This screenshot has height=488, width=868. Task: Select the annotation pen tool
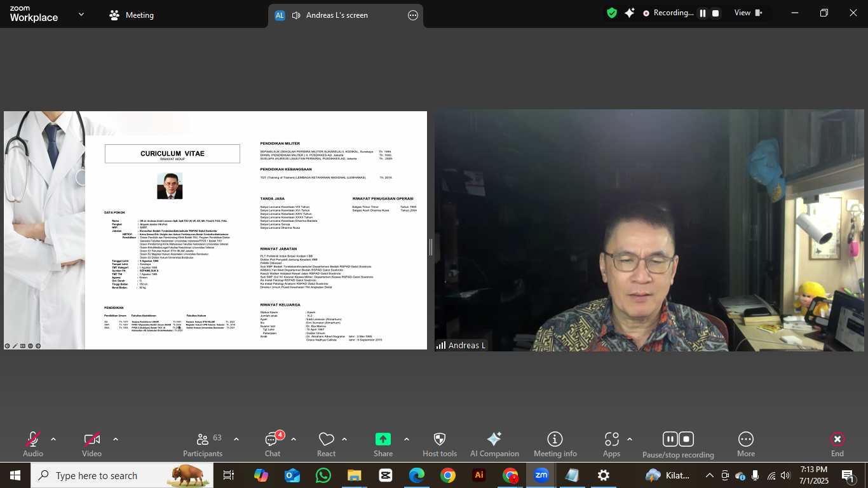15,346
